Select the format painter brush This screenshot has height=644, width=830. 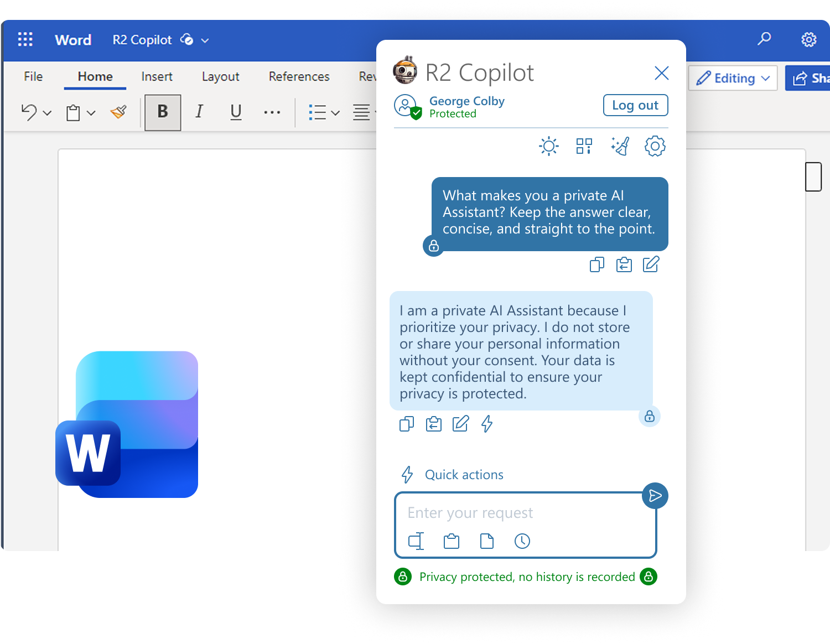[x=118, y=112]
